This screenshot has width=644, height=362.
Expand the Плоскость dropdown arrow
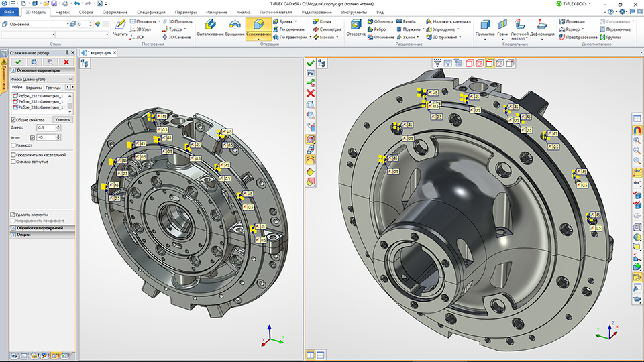click(160, 21)
